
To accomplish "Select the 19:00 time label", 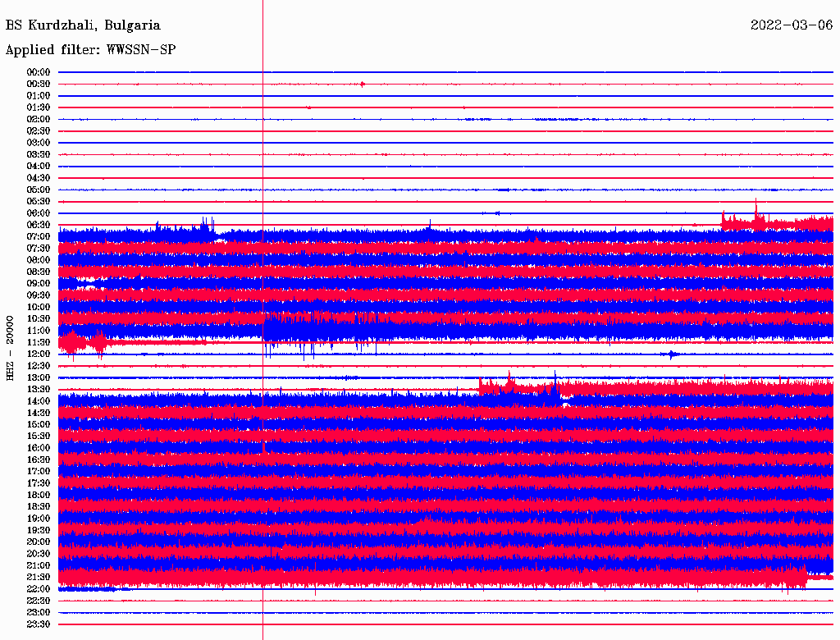I will [x=39, y=519].
